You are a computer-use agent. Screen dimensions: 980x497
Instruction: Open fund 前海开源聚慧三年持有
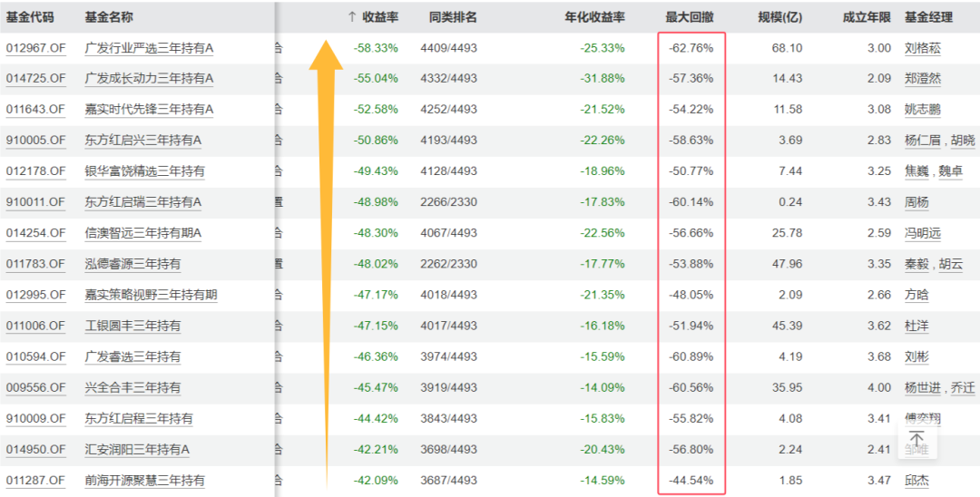(x=144, y=481)
